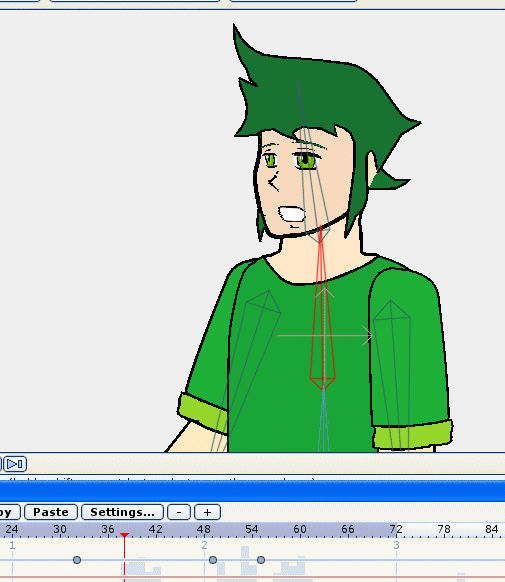Jump to frame 60 on ruler
Viewport: 505px width, 582px height.
click(x=299, y=529)
